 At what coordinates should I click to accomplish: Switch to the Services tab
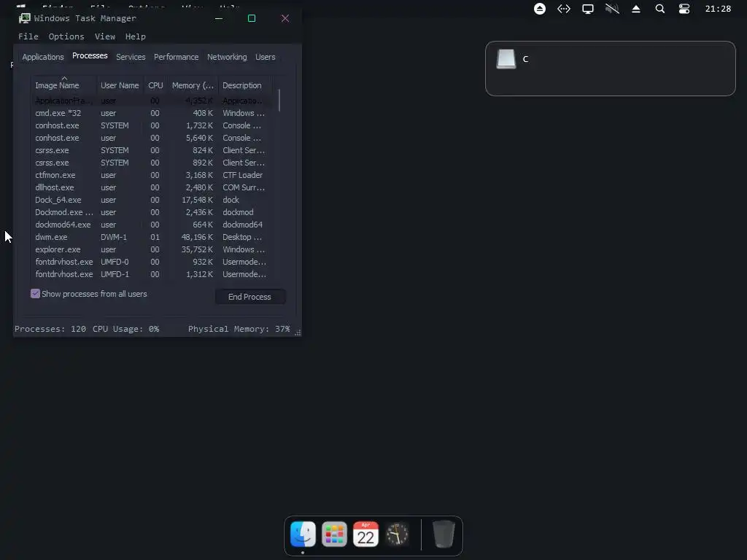[131, 57]
